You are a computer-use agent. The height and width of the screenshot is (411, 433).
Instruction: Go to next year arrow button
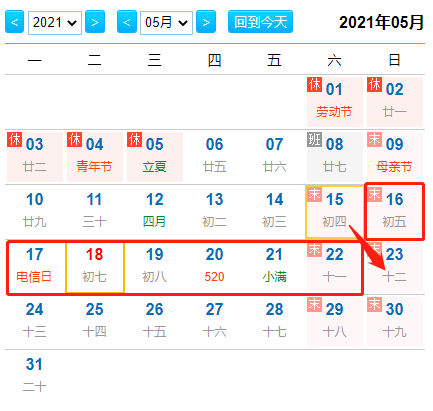[95, 22]
